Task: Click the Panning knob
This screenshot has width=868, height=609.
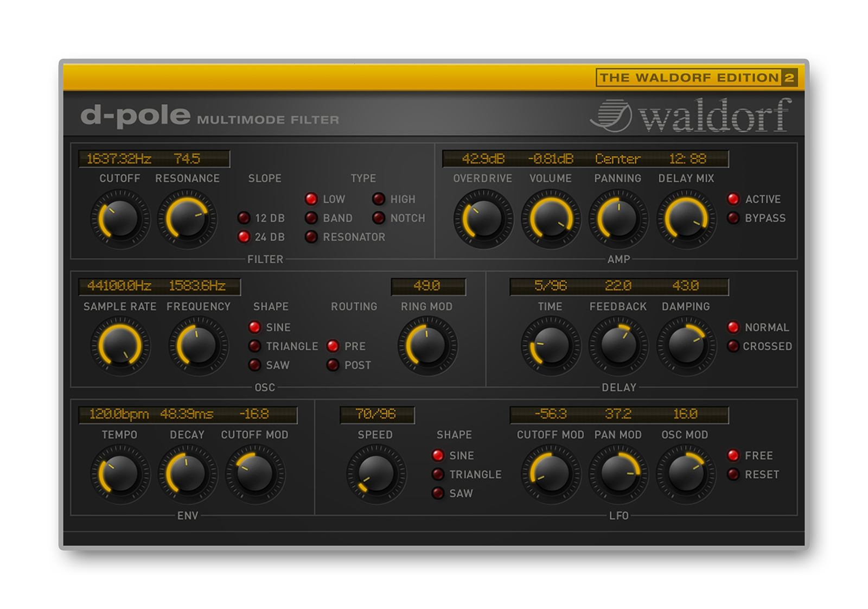Action: pos(618,219)
